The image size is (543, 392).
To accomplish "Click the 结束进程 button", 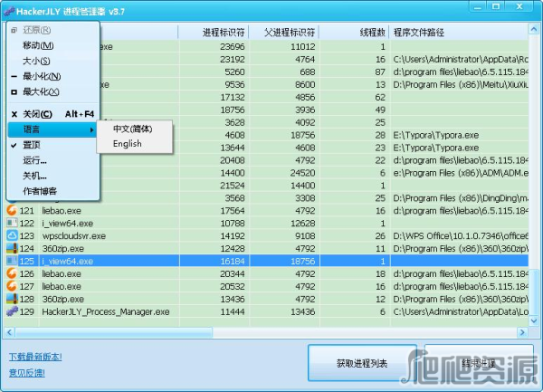I will 479,363.
